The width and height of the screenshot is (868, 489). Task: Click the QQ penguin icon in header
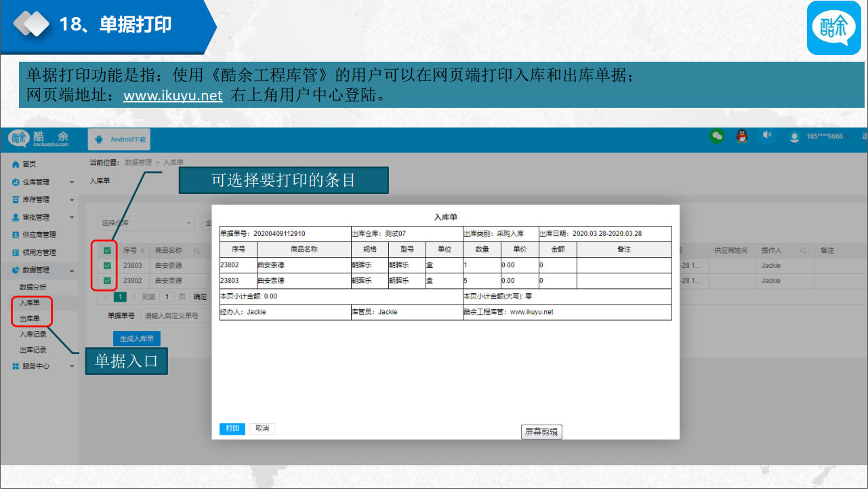[742, 136]
